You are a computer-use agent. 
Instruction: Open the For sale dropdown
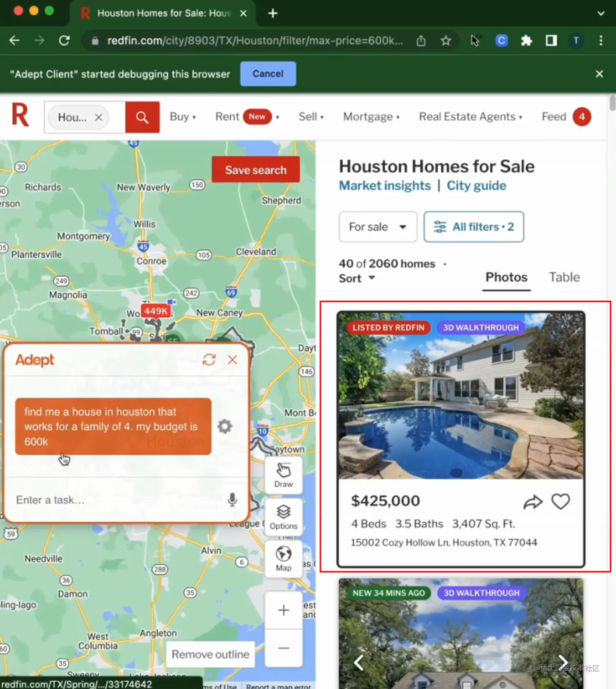tap(378, 227)
